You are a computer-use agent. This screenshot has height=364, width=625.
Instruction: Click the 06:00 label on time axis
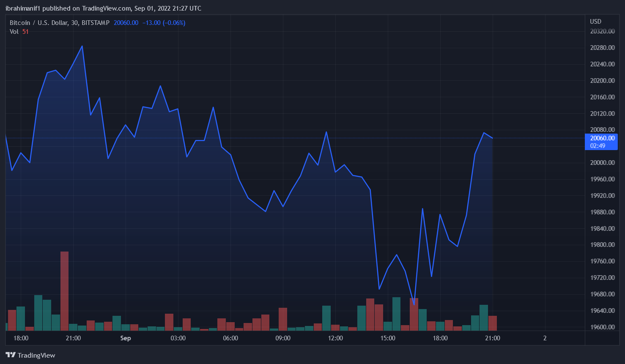click(230, 338)
